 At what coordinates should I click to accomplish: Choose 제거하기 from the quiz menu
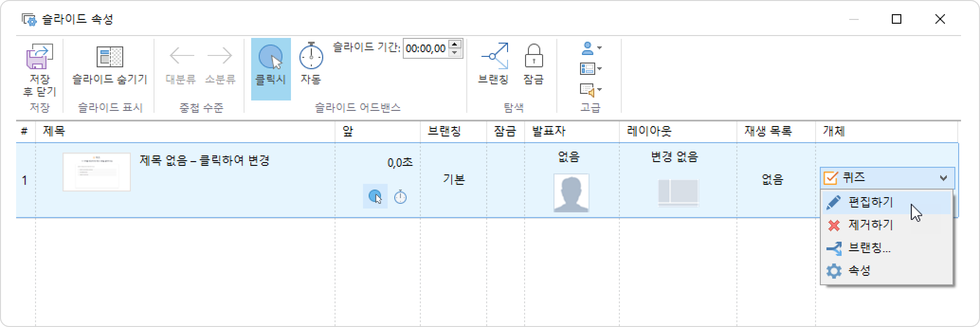click(870, 225)
